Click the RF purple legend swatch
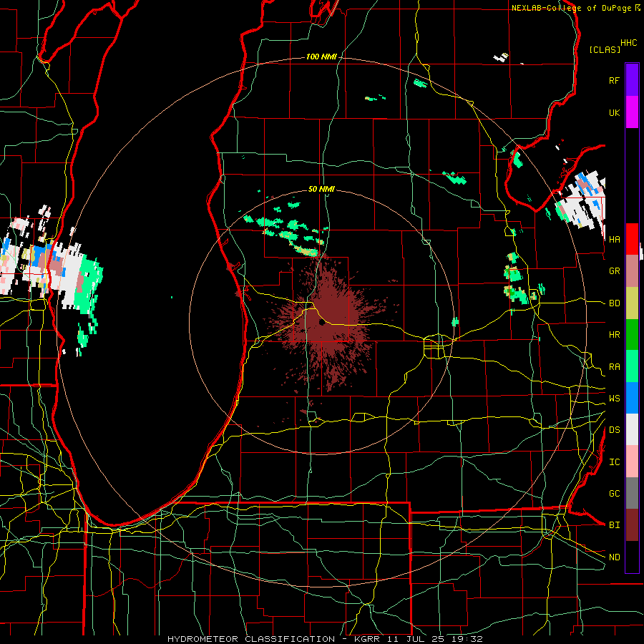The image size is (644, 644). click(x=632, y=80)
